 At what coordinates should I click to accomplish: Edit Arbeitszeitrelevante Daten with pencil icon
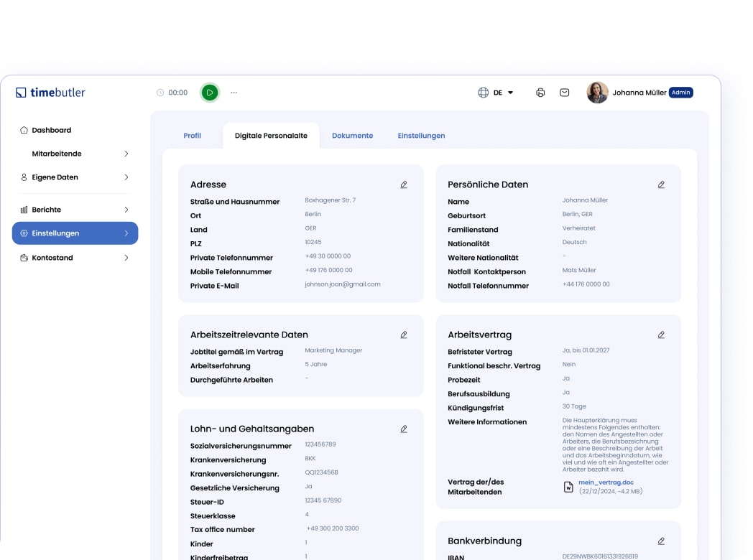pyautogui.click(x=404, y=335)
